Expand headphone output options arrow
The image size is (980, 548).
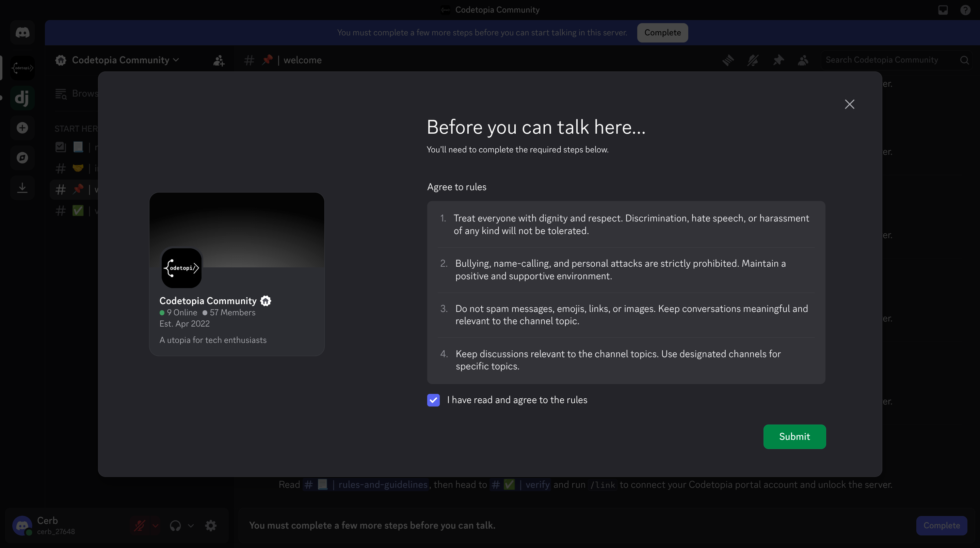click(x=191, y=526)
